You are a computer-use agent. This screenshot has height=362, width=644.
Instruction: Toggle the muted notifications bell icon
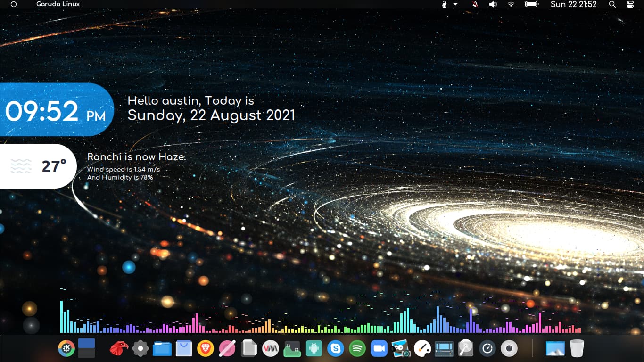pyautogui.click(x=475, y=4)
